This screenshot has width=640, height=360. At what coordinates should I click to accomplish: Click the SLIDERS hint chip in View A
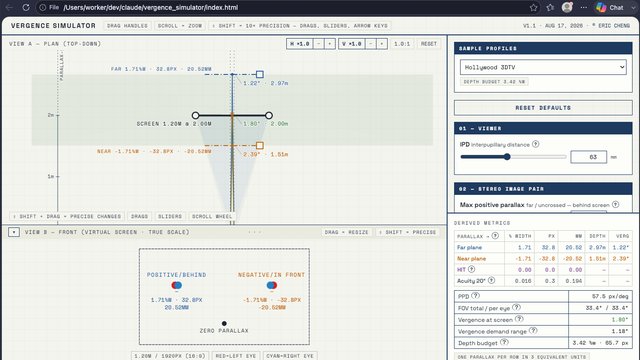tap(170, 216)
